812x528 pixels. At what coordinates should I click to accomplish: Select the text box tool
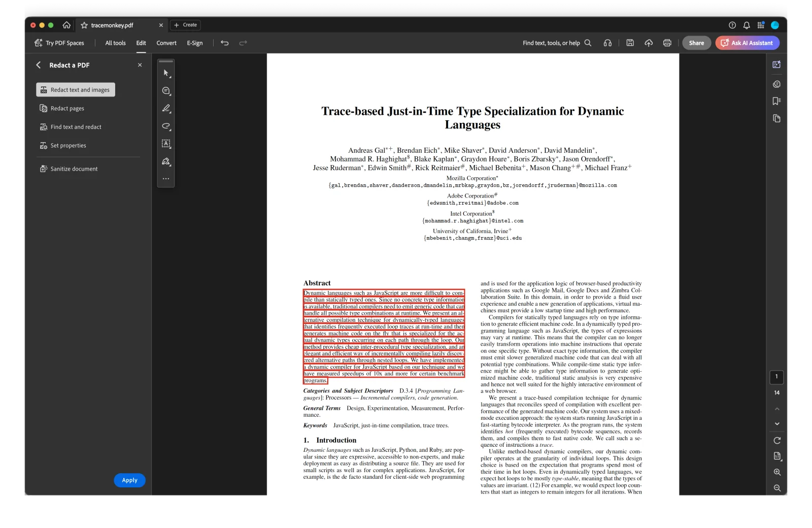(166, 144)
